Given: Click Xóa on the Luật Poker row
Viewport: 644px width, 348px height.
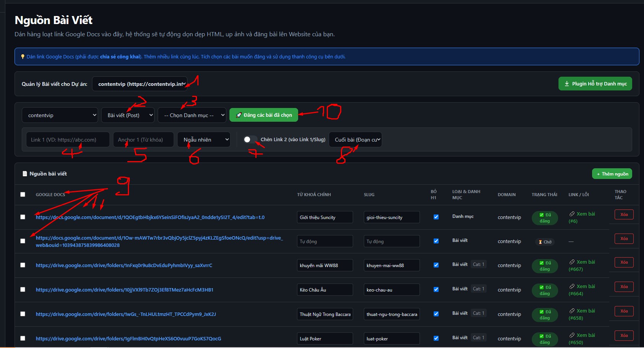Looking at the screenshot, I should (624, 335).
